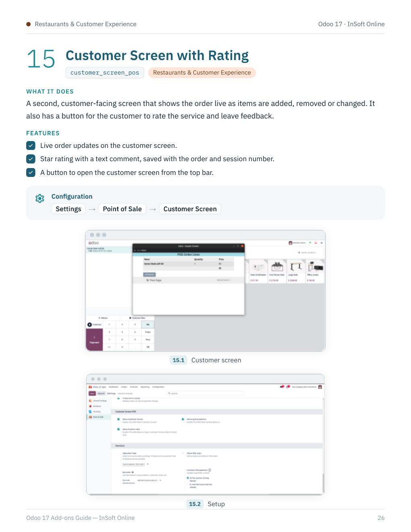Click the 15.2 figure number label
Screen dimensions: 411x532
click(x=195, y=504)
